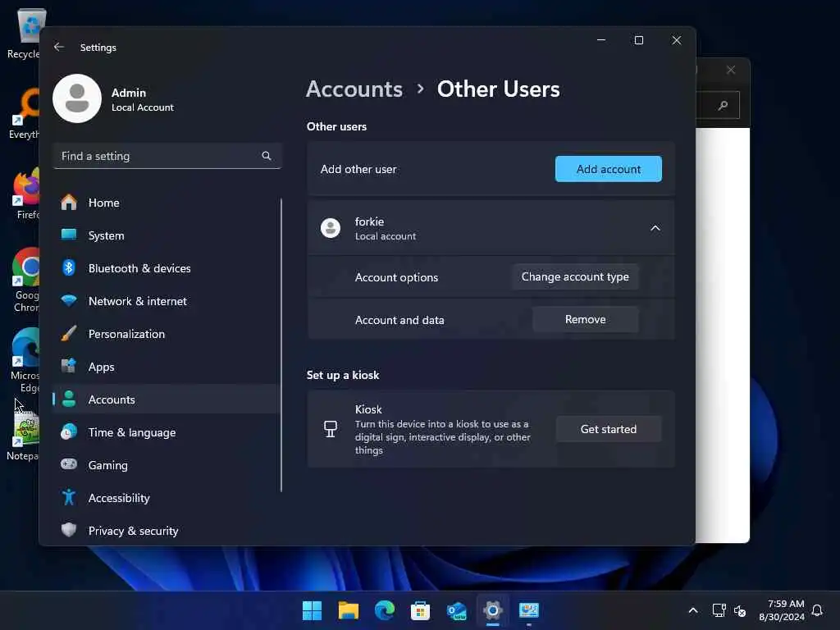Viewport: 840px width, 630px height.
Task: Click the Gaming controller icon
Action: pyautogui.click(x=69, y=464)
